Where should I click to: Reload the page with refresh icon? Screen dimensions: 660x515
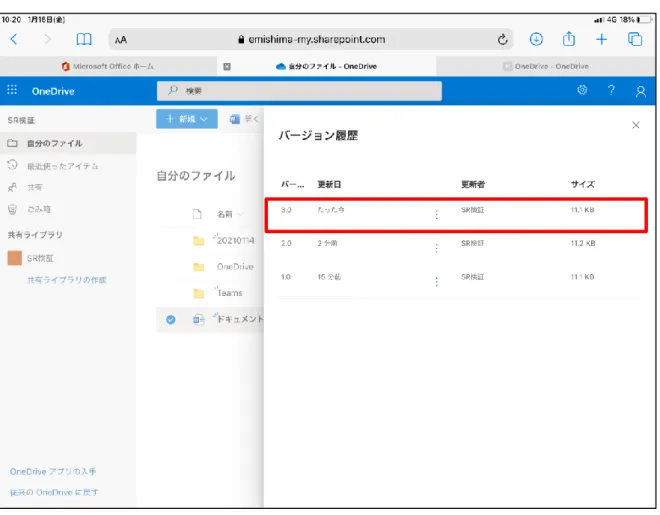click(x=502, y=40)
